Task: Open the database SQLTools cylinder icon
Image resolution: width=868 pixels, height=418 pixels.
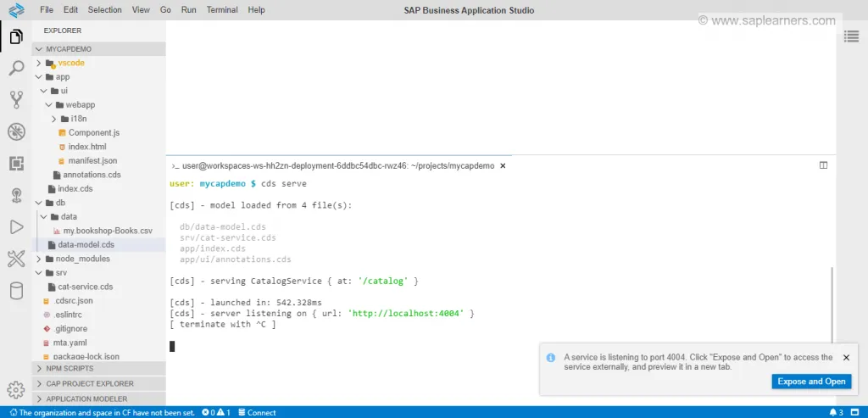Action: (x=16, y=290)
